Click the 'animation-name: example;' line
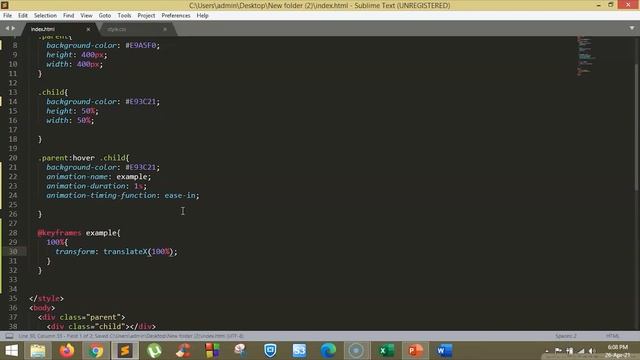The height and width of the screenshot is (360, 640). click(98, 177)
